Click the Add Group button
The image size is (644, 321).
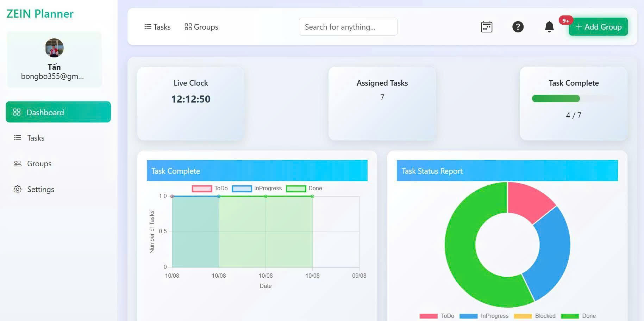click(x=598, y=26)
